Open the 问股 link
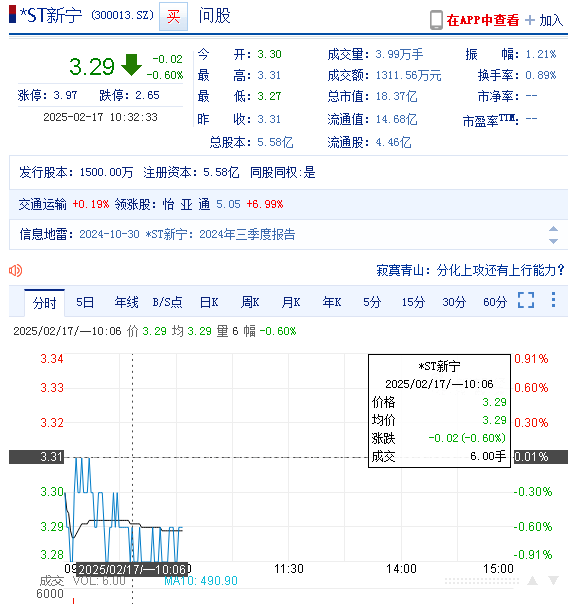 [x=214, y=16]
